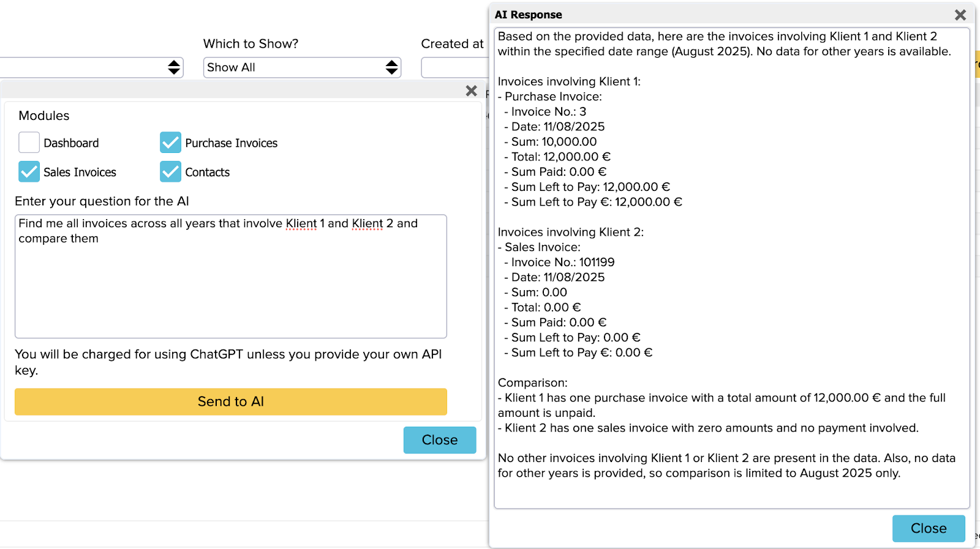Click X icon on the Modules dialog
980x549 pixels.
point(471,91)
